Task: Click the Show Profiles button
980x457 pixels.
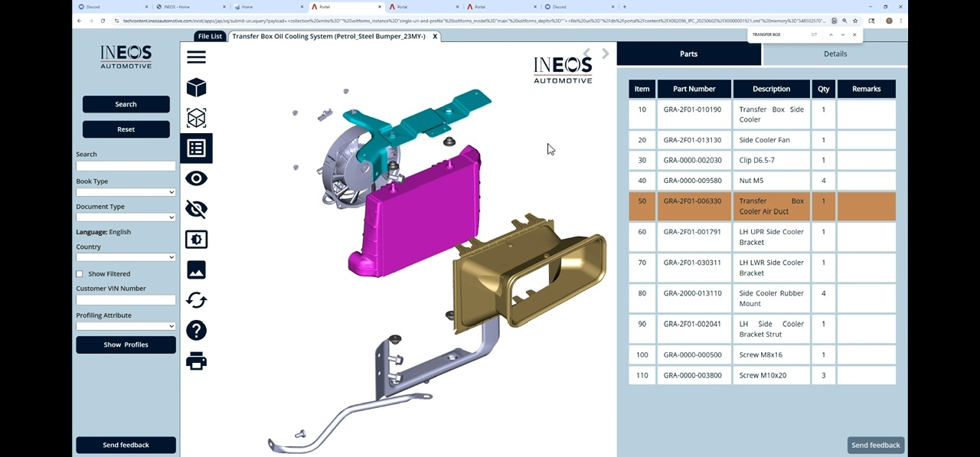Action: coord(126,344)
